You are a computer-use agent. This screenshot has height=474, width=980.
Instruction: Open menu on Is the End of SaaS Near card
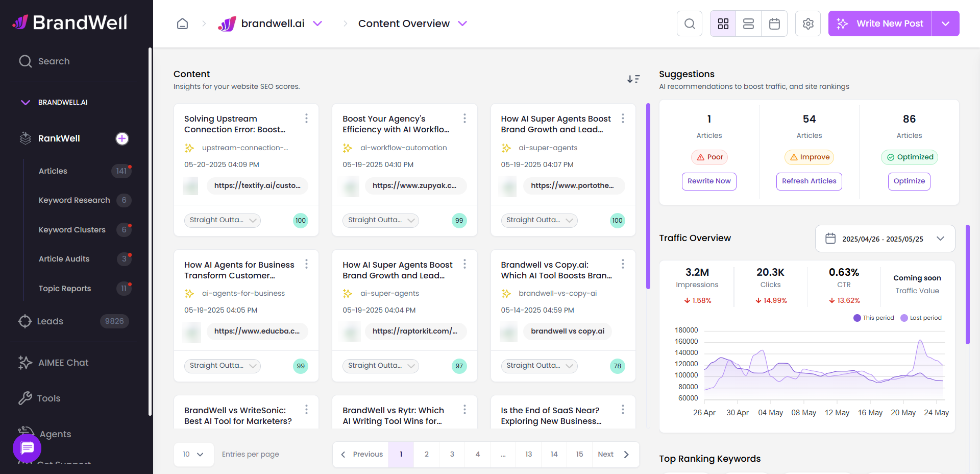coord(623,410)
